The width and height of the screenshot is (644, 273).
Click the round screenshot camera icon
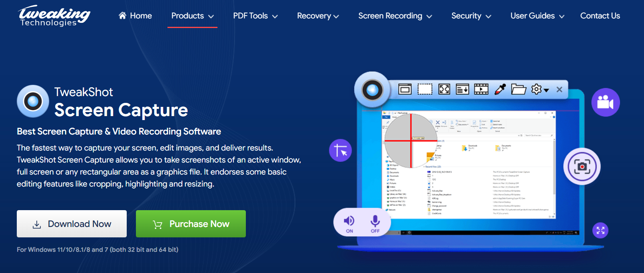pos(582,167)
